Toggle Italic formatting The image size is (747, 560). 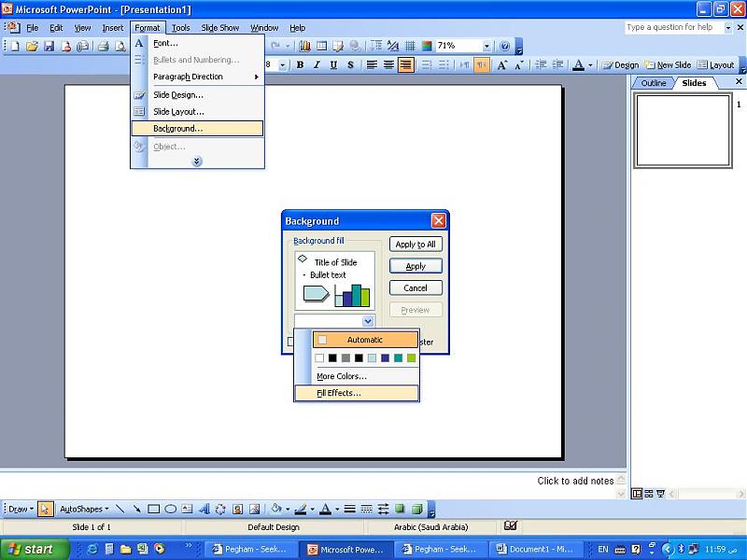(317, 64)
